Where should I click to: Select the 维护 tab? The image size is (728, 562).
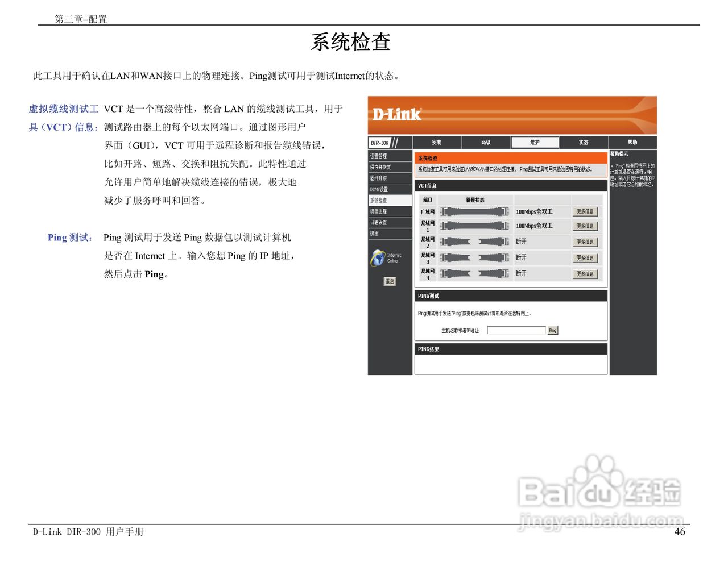pos(535,142)
